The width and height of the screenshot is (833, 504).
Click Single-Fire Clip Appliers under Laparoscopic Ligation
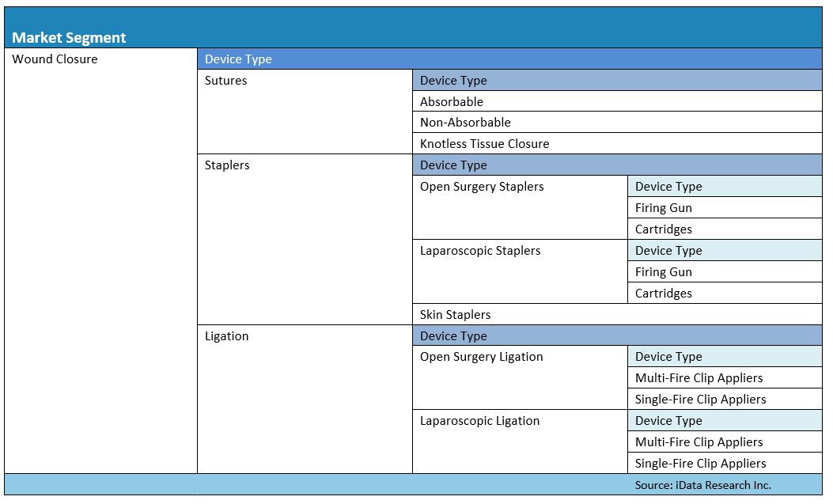(x=725, y=463)
